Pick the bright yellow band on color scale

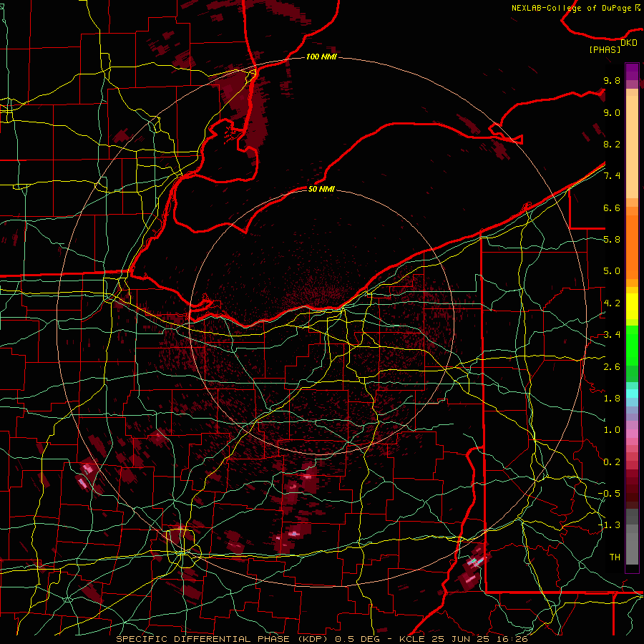632,306
